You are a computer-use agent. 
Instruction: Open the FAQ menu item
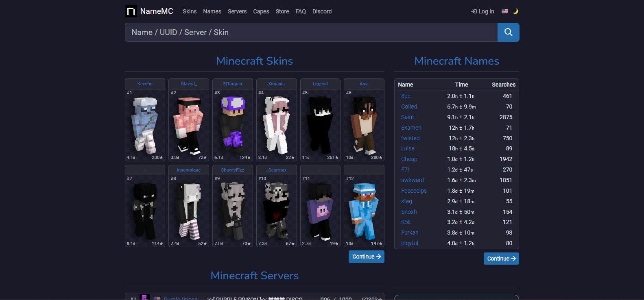(x=301, y=11)
